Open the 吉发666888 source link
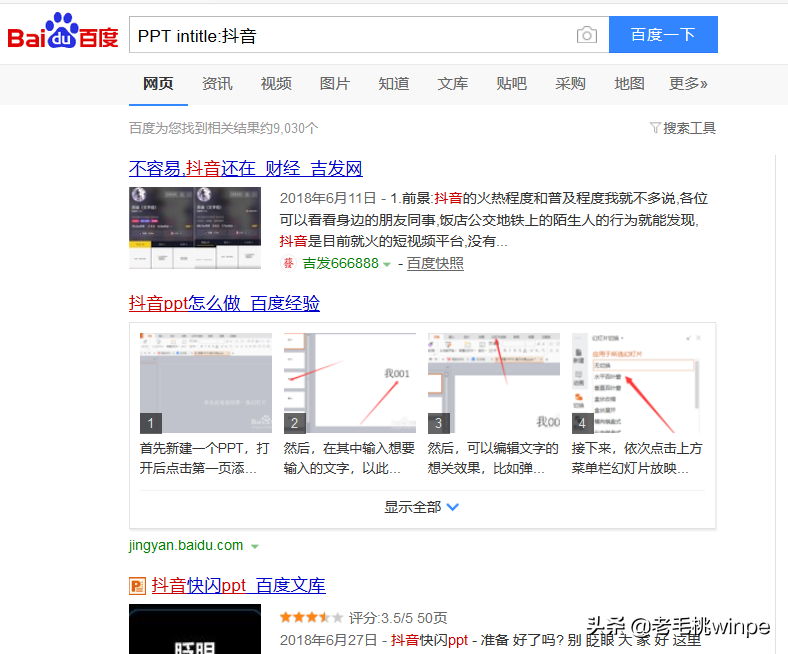This screenshot has width=788, height=654. pyautogui.click(x=340, y=263)
